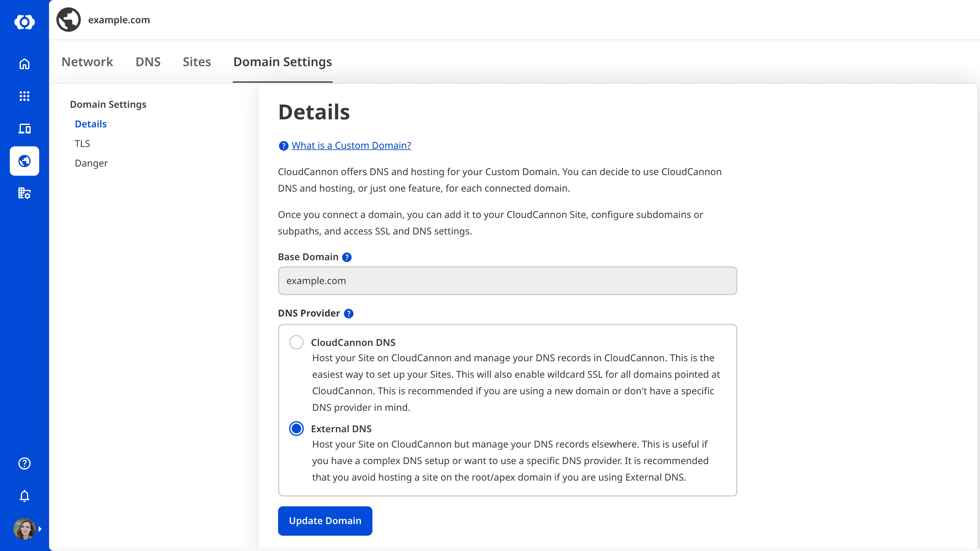Click help icon next to DNS Provider

pos(349,313)
